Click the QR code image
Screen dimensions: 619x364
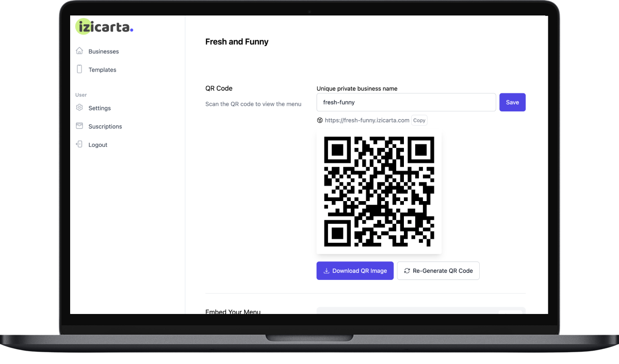379,192
